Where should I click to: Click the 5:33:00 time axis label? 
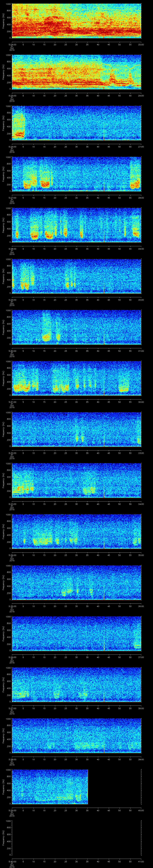tap(12, 504)
